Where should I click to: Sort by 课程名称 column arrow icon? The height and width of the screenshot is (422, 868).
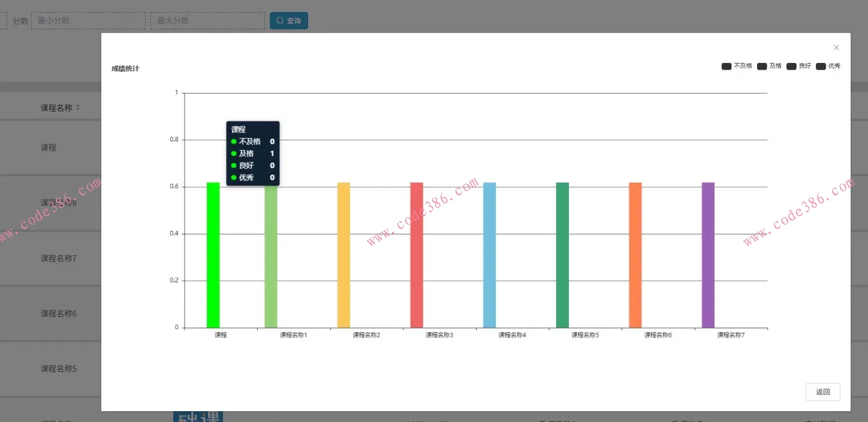(x=78, y=108)
